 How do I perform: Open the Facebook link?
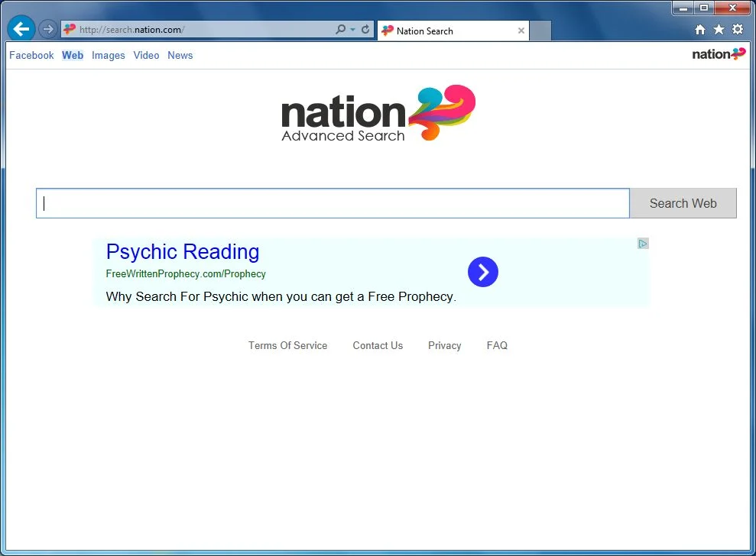point(31,56)
